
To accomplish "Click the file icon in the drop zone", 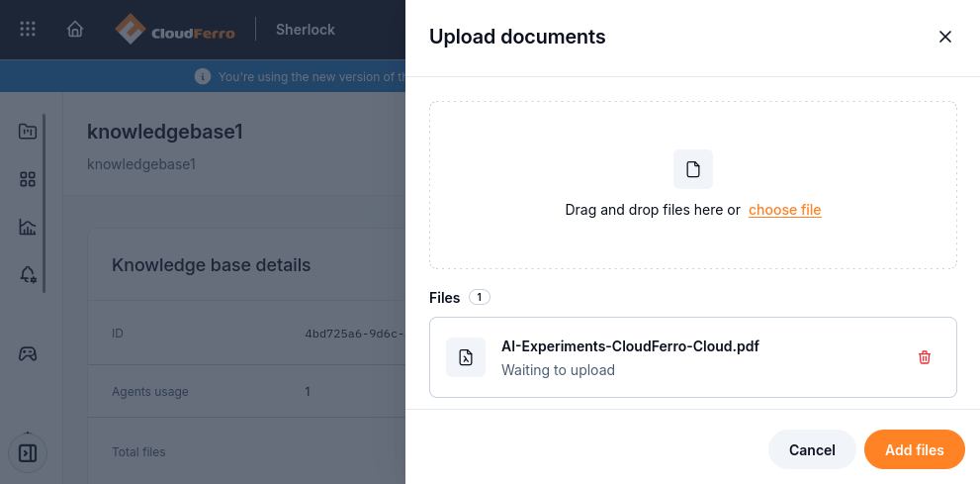I will tap(693, 169).
